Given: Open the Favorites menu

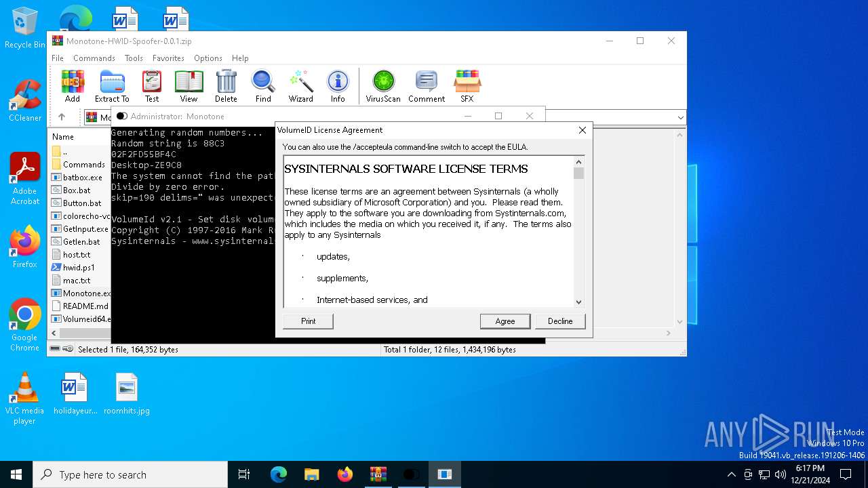Looking at the screenshot, I should click(x=168, y=58).
